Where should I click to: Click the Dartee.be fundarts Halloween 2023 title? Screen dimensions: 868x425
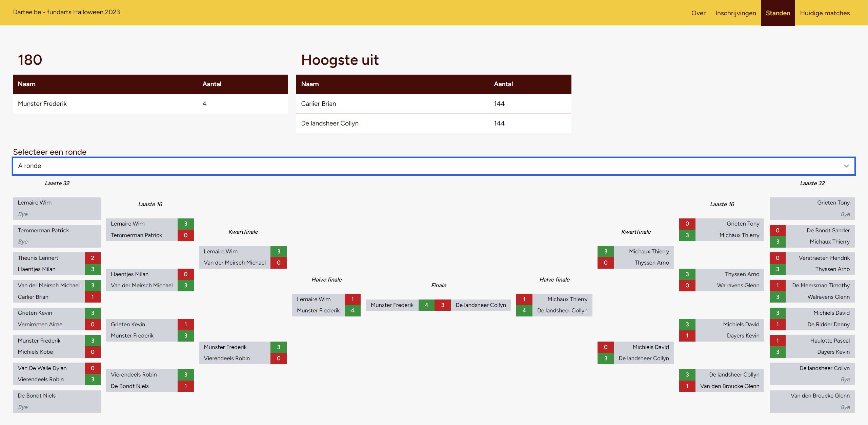click(66, 12)
